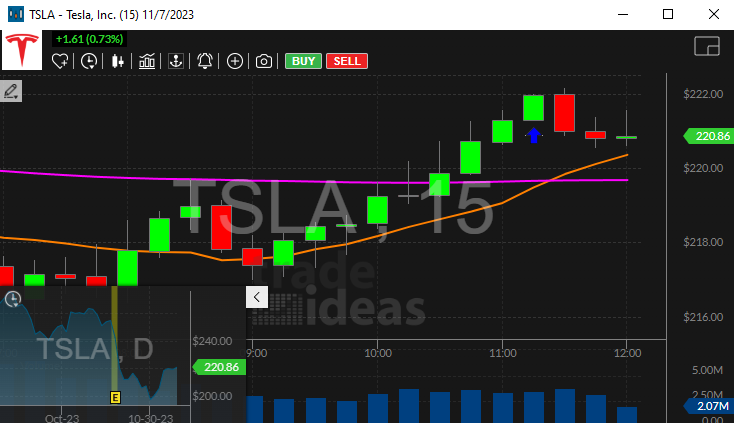The height and width of the screenshot is (423, 734).
Task: Minimize the TSLA chart window
Action: [x=623, y=14]
